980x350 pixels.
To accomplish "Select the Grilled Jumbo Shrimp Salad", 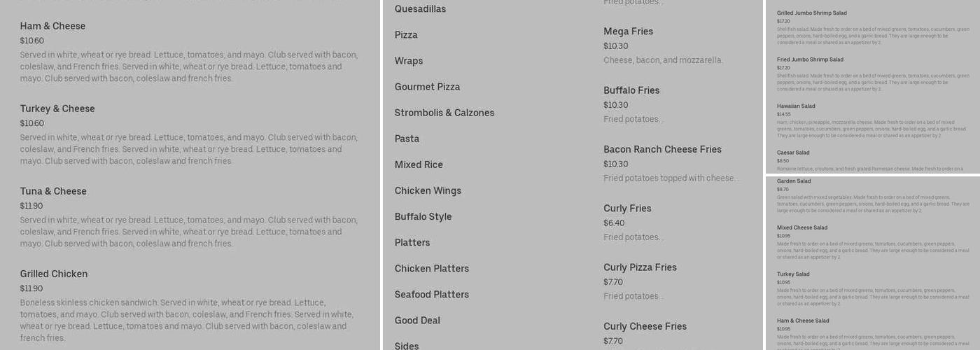I will [x=811, y=13].
